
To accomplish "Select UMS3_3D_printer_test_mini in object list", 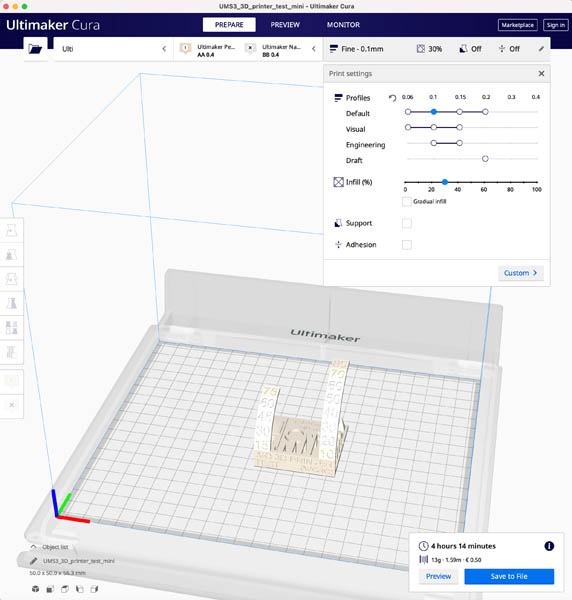I will (x=78, y=561).
